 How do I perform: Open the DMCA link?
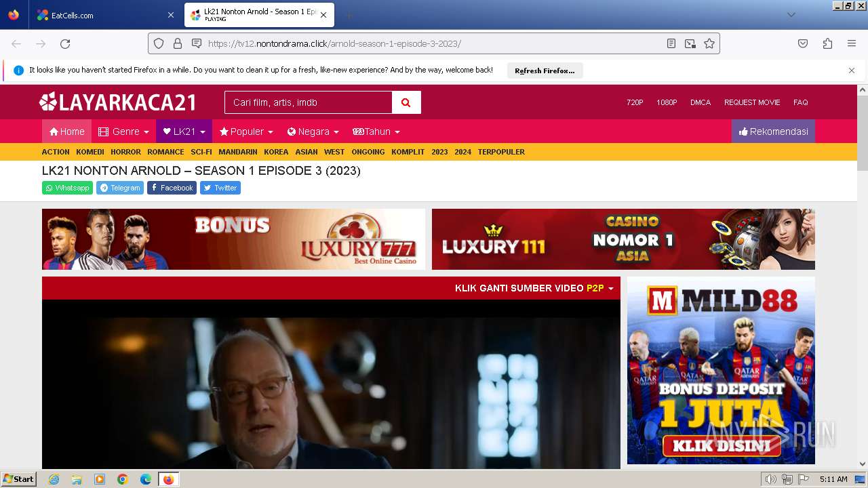tap(701, 102)
